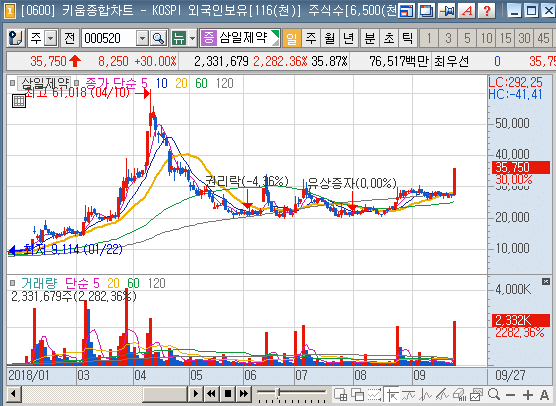The width and height of the screenshot is (556, 406).
Task: Click the stop button
Action: click(228, 394)
